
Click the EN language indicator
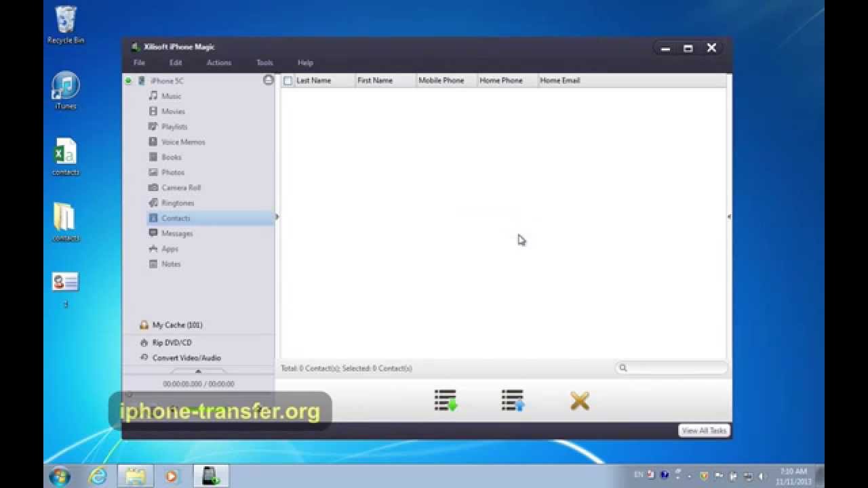tap(639, 475)
